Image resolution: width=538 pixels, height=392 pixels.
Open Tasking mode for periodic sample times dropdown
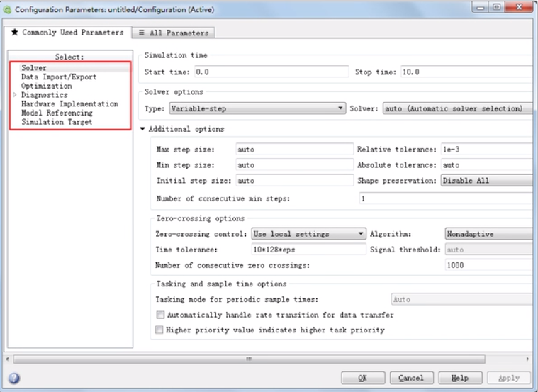coord(463,299)
